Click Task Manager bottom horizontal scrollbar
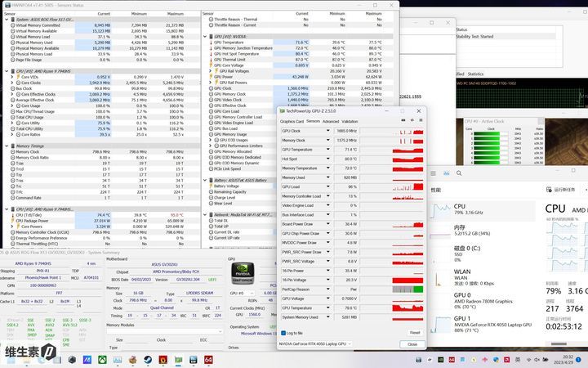This screenshot has width=588, height=368. pyautogui.click(x=559, y=343)
